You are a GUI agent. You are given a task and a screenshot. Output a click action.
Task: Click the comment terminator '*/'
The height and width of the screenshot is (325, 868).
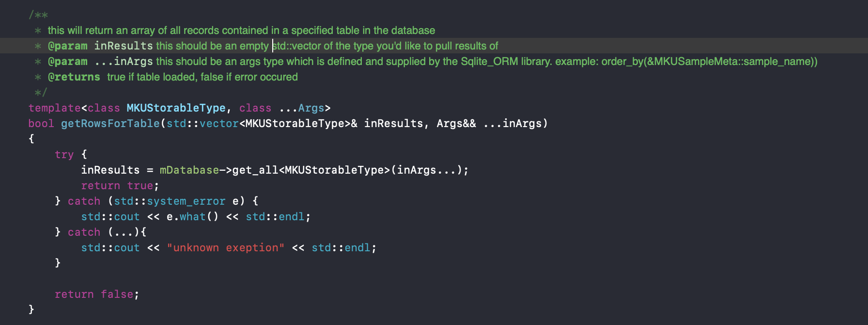(41, 92)
